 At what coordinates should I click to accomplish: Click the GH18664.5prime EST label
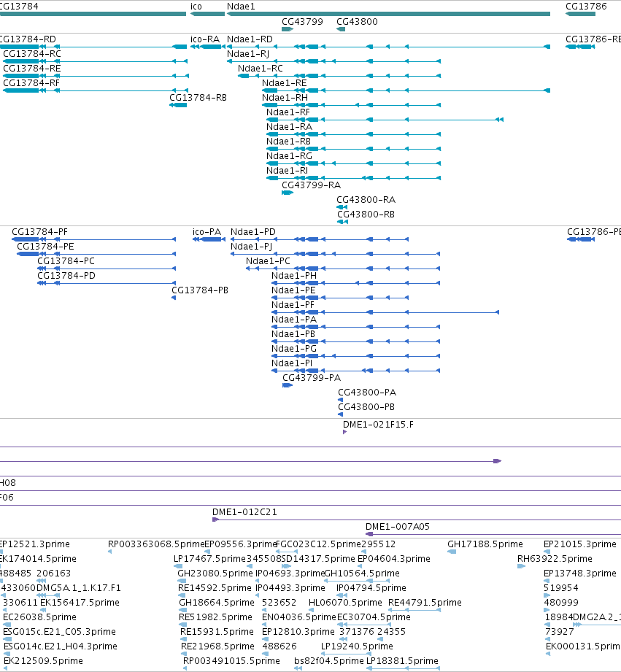[217, 602]
